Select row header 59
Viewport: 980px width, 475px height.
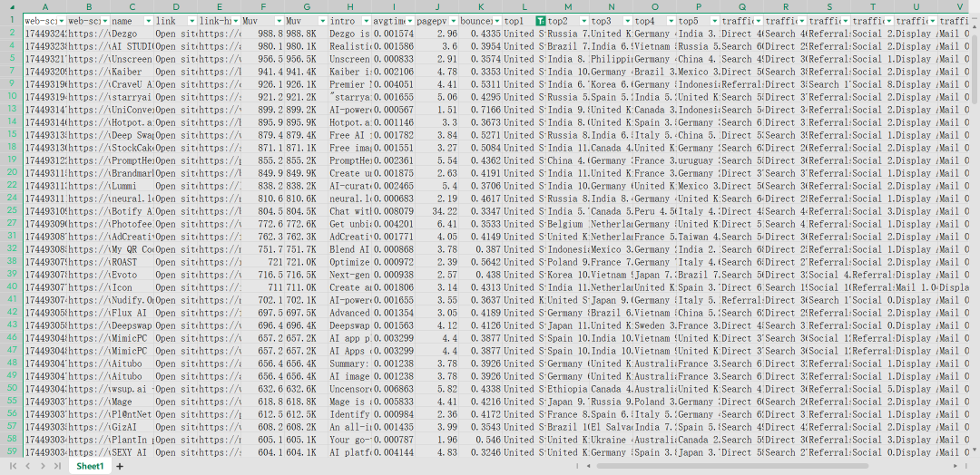click(x=12, y=452)
